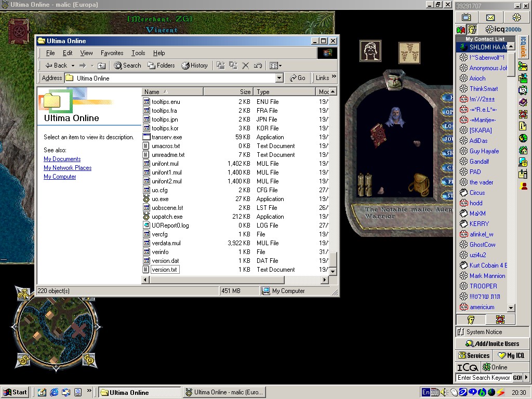Click the purple book icon in ICQ sidebar

point(523,102)
